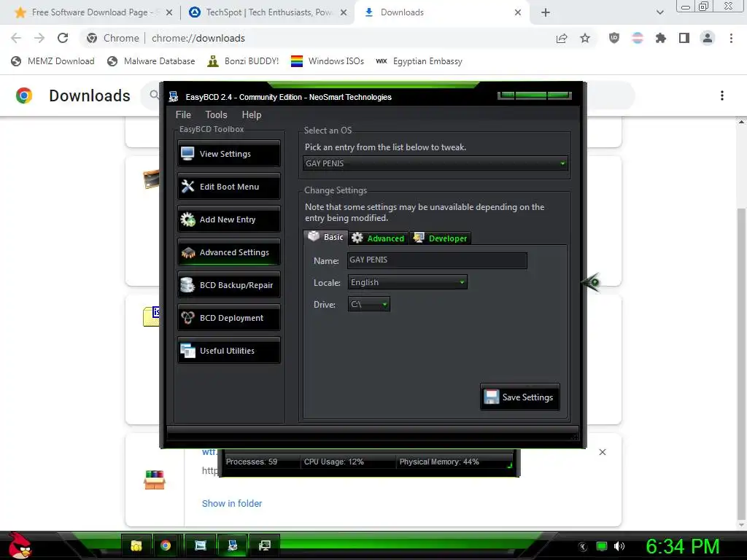Screen dimensions: 747x560
Task: Click Angry Birds start button
Action: point(19,545)
